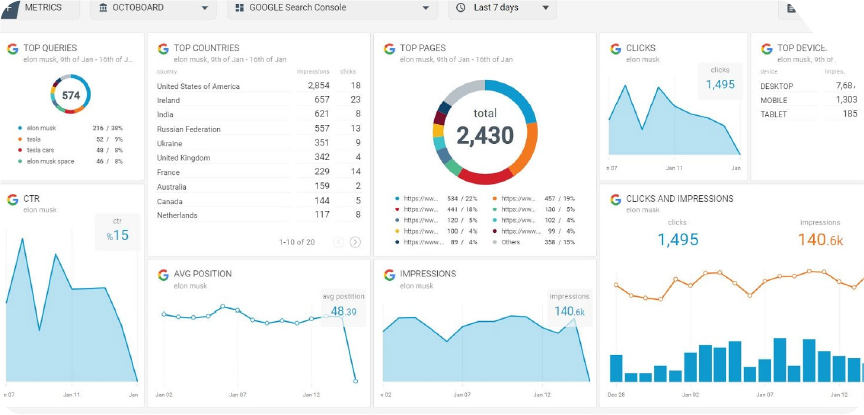Click the Google icon on CLICKS widget
This screenshot has width=864, height=415.
click(x=615, y=48)
